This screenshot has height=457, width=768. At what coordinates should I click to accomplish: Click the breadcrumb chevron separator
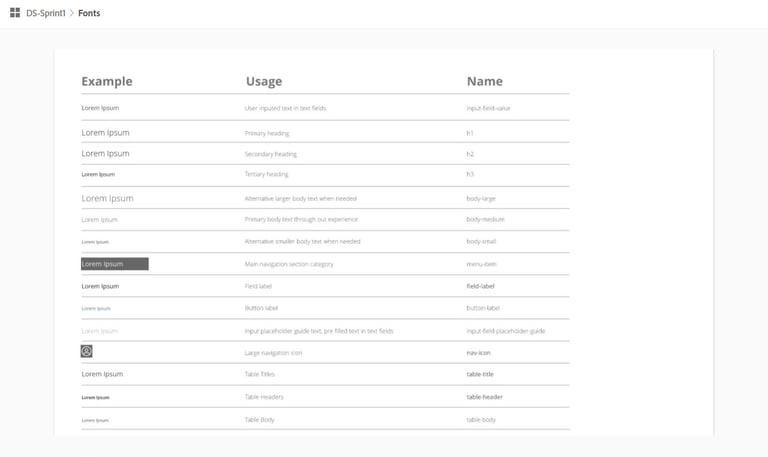tap(72, 13)
